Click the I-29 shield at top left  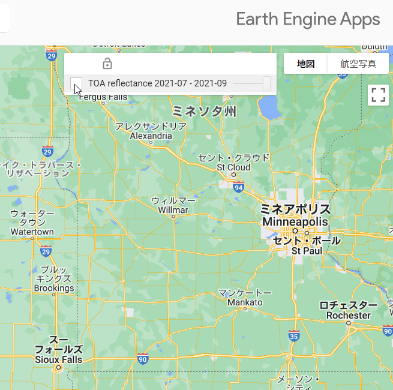(51, 56)
